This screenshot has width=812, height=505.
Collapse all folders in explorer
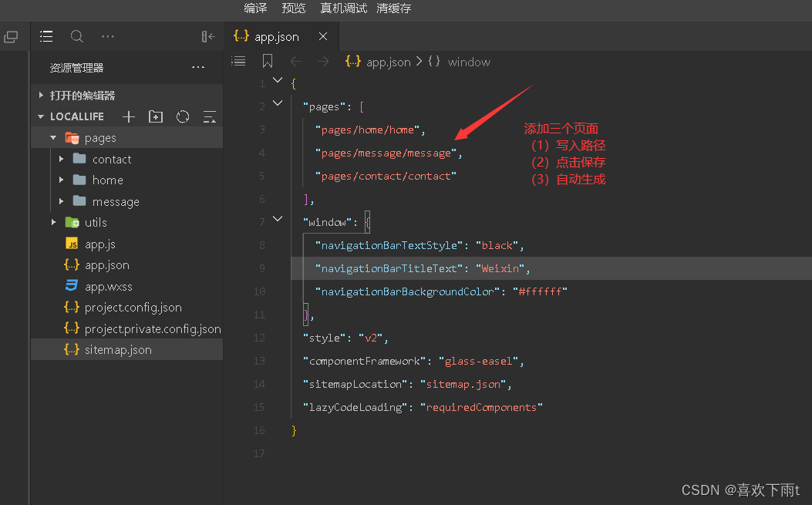tap(210, 117)
